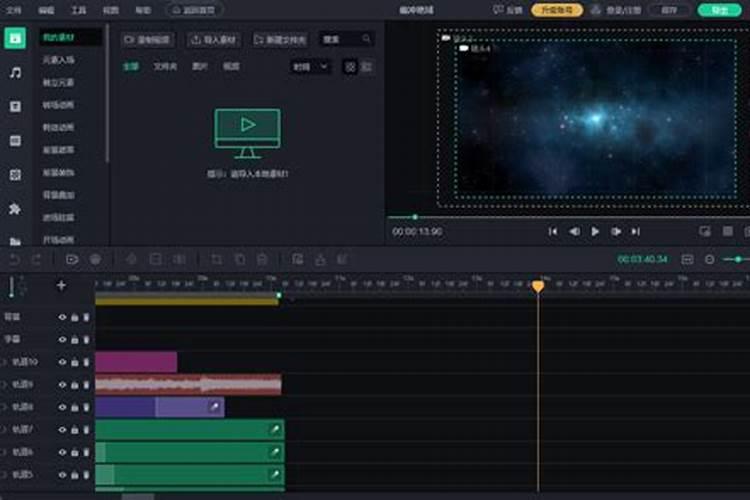Switch media library to grid view
Image resolution: width=750 pixels, height=500 pixels.
pyautogui.click(x=350, y=67)
